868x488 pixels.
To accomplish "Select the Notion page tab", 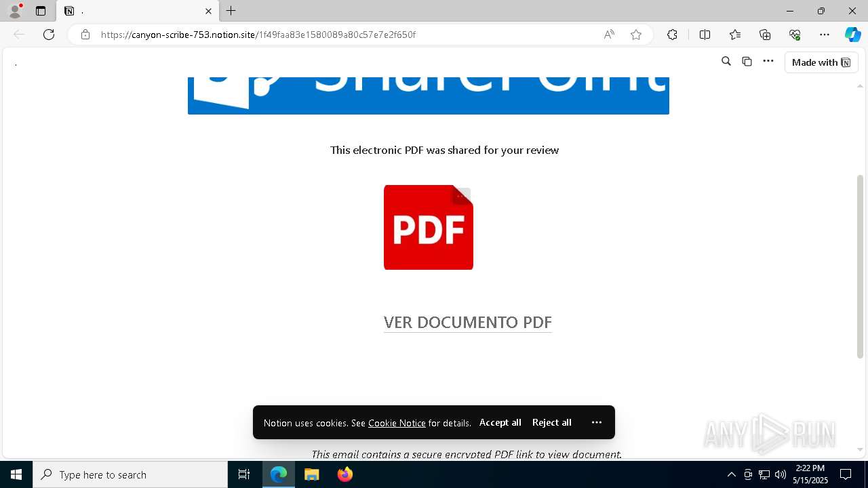I will click(138, 11).
